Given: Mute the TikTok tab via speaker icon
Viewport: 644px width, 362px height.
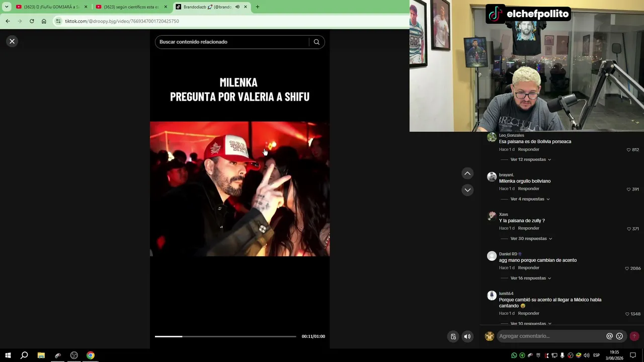Looking at the screenshot, I should (237, 7).
